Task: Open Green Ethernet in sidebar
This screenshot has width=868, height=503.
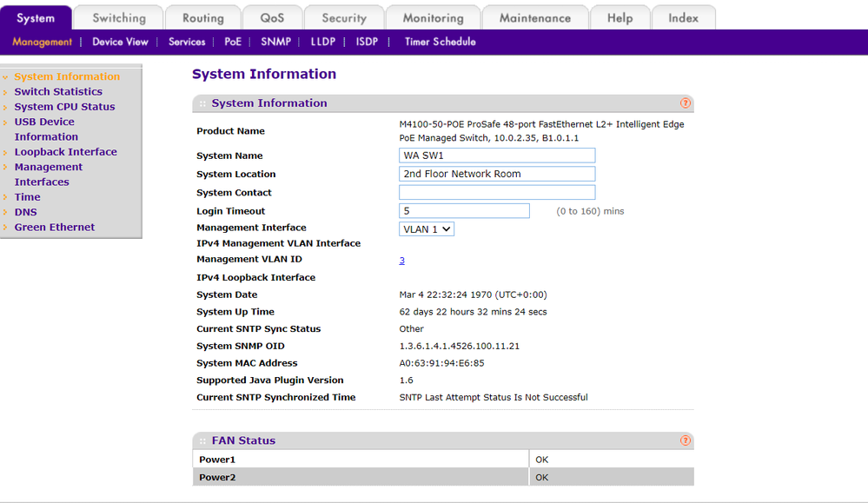Action: [x=55, y=228]
